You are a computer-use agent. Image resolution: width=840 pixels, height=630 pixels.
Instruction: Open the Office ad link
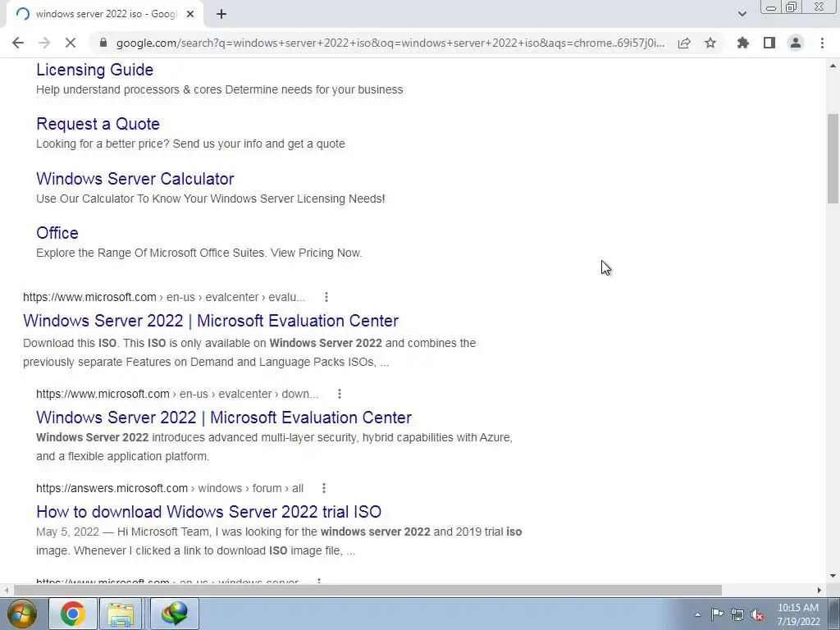(57, 233)
